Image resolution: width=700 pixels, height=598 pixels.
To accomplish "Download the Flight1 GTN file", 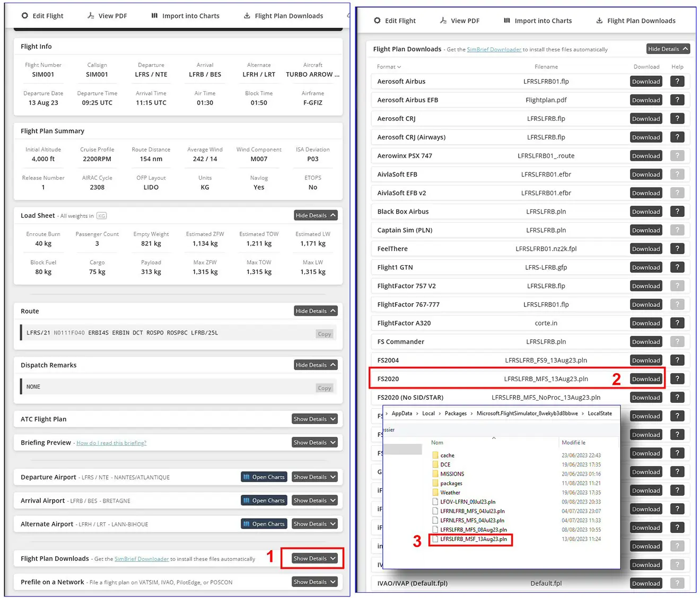I will (x=645, y=268).
